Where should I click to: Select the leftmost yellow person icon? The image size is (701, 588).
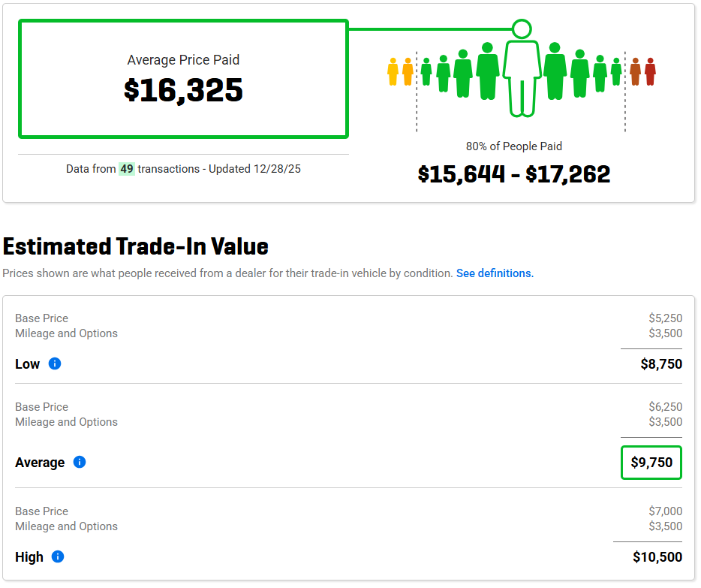[x=393, y=72]
